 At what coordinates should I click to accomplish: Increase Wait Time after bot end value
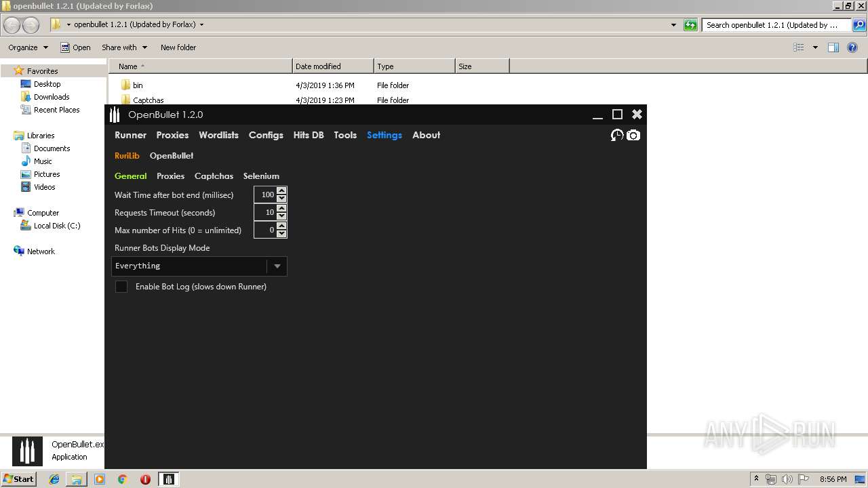tap(281, 190)
